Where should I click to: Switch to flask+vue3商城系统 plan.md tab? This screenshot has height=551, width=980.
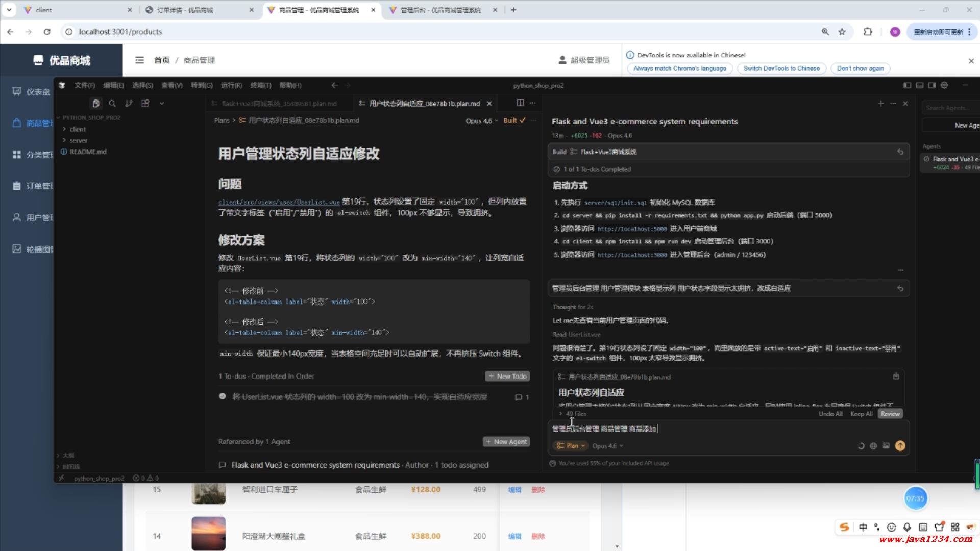click(279, 104)
